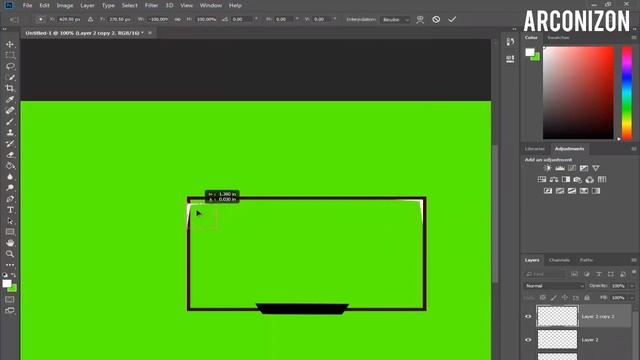Select the Move tool
This screenshot has width=640, height=360.
coord(10,44)
